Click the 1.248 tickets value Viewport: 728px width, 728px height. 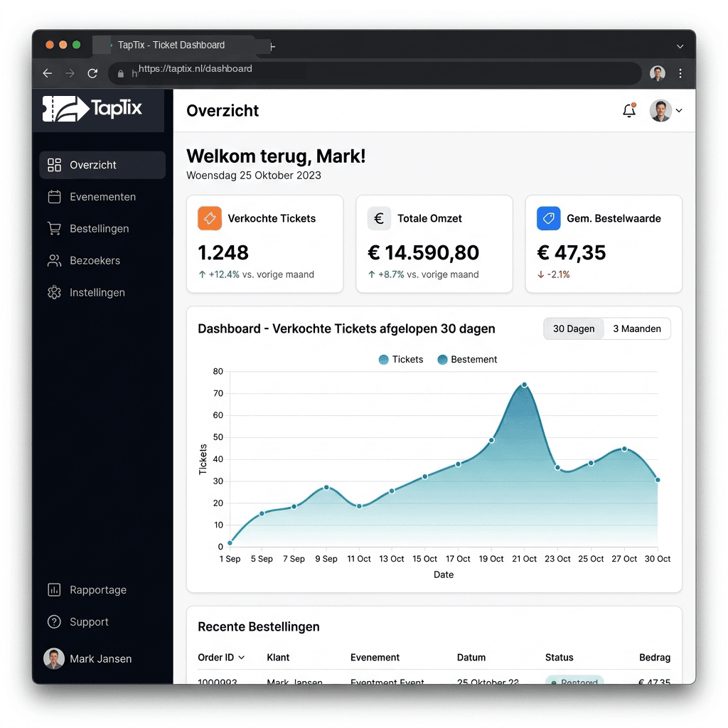tap(223, 252)
